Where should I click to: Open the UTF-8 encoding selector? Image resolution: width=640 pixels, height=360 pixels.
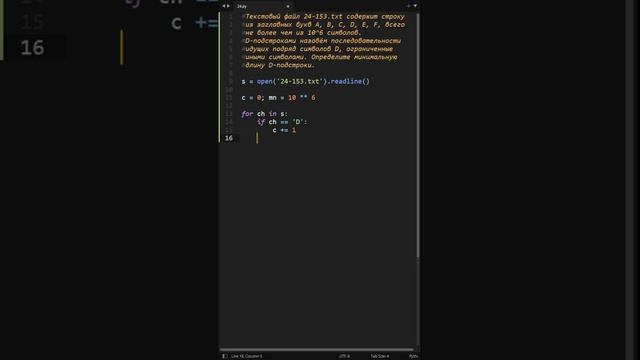[x=344, y=356]
